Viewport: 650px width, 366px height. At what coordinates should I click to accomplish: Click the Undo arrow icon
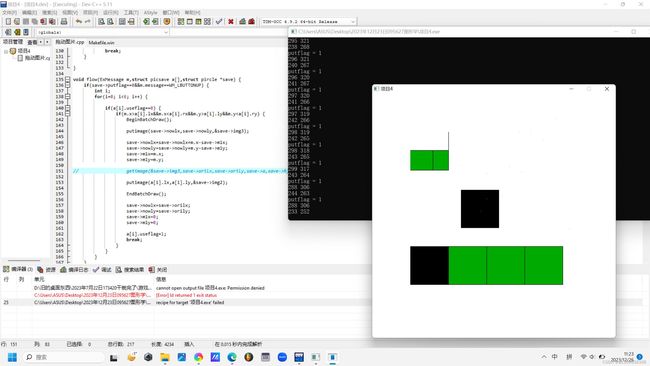coord(78,22)
